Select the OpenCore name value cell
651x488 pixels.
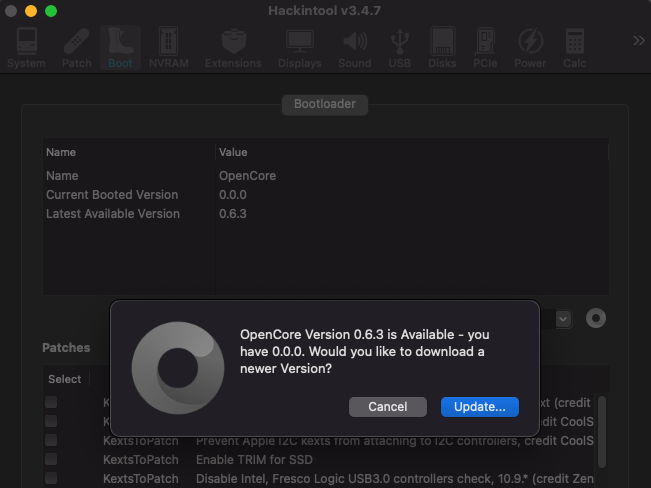tap(247, 176)
